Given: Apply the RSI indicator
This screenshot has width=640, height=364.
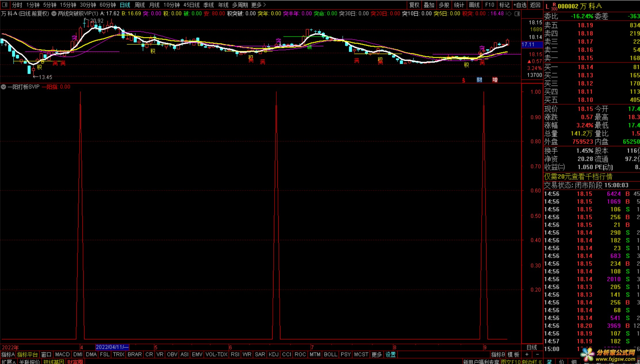Looking at the screenshot, I should click(x=235, y=355).
